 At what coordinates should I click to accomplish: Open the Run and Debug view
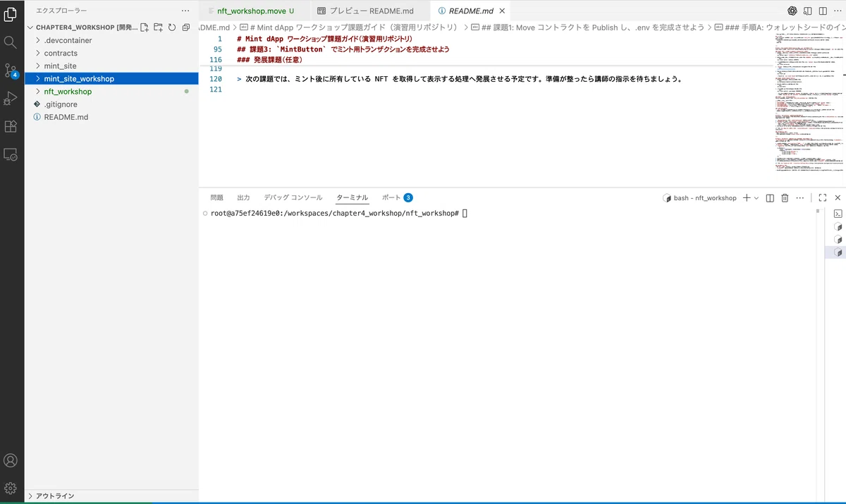coord(11,98)
